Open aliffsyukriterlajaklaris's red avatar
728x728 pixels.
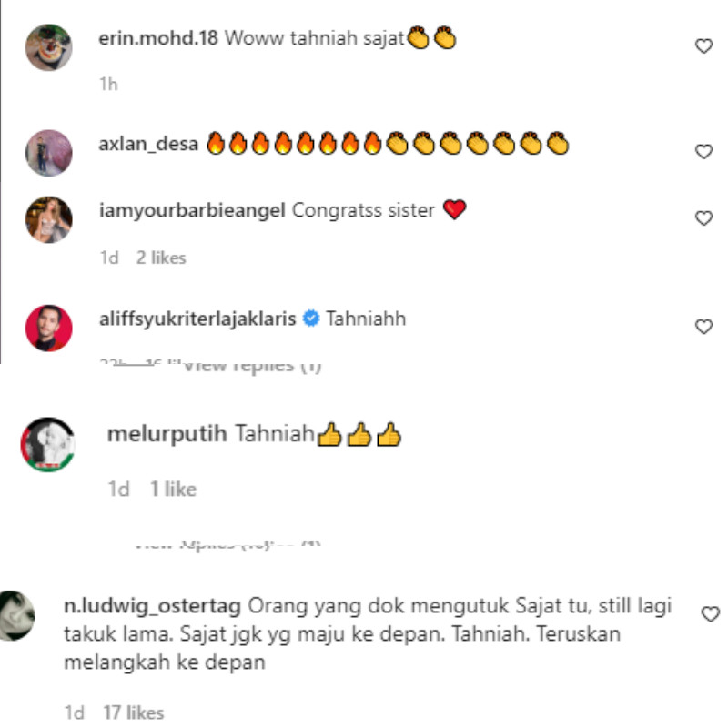[x=49, y=328]
